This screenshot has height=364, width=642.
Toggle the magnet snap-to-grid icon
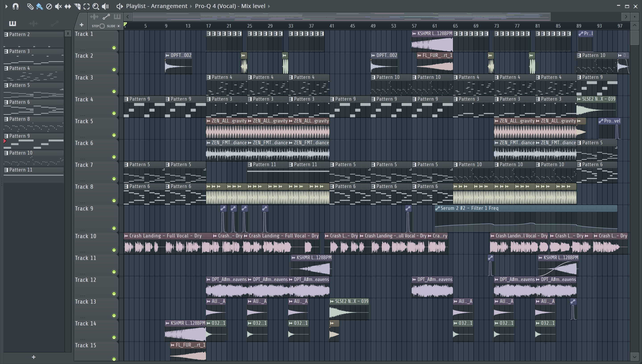tap(16, 6)
